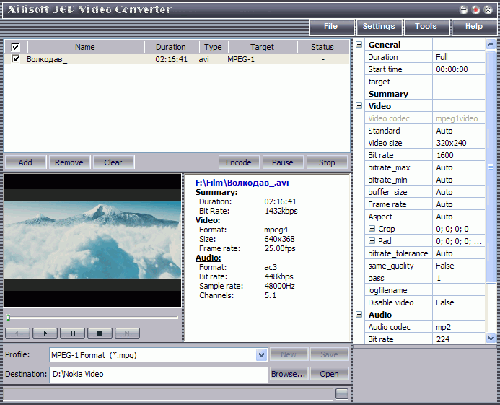Click the Browse... button
500x405 pixels.
click(288, 374)
